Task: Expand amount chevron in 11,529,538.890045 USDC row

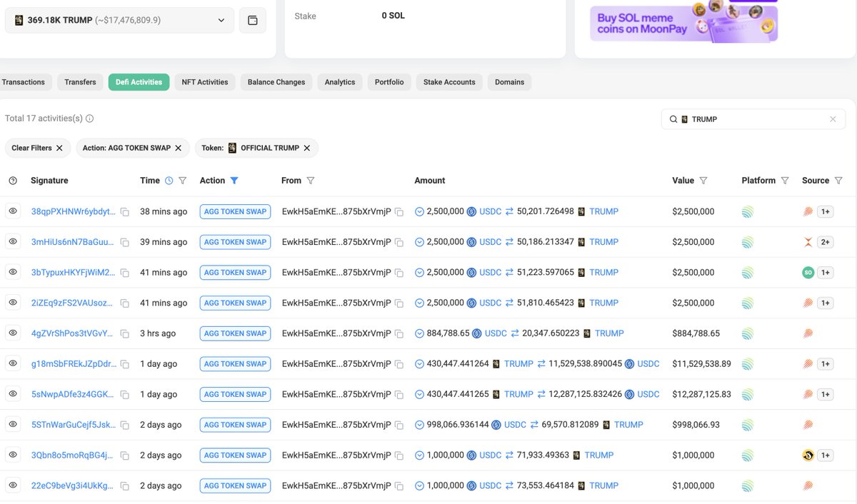Action: (x=419, y=364)
